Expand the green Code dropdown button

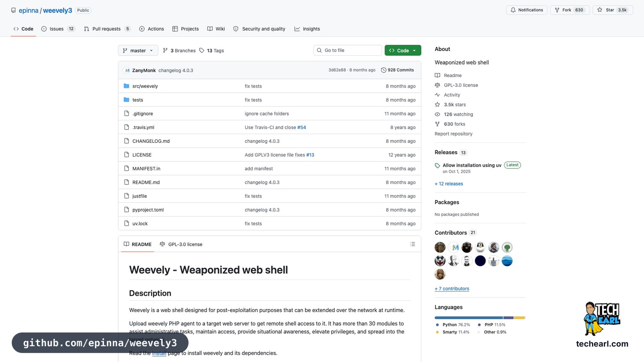[x=403, y=50]
